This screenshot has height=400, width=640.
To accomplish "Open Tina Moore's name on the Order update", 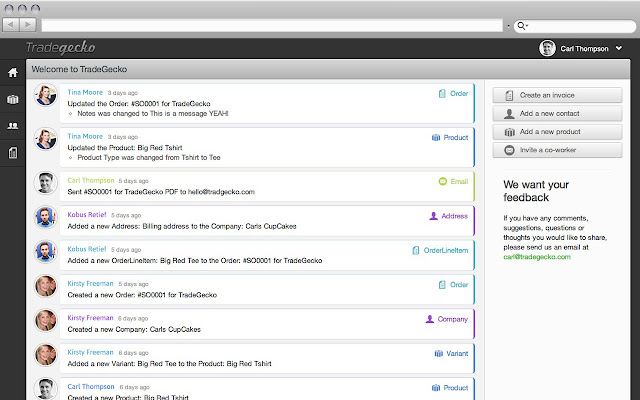I will point(85,92).
